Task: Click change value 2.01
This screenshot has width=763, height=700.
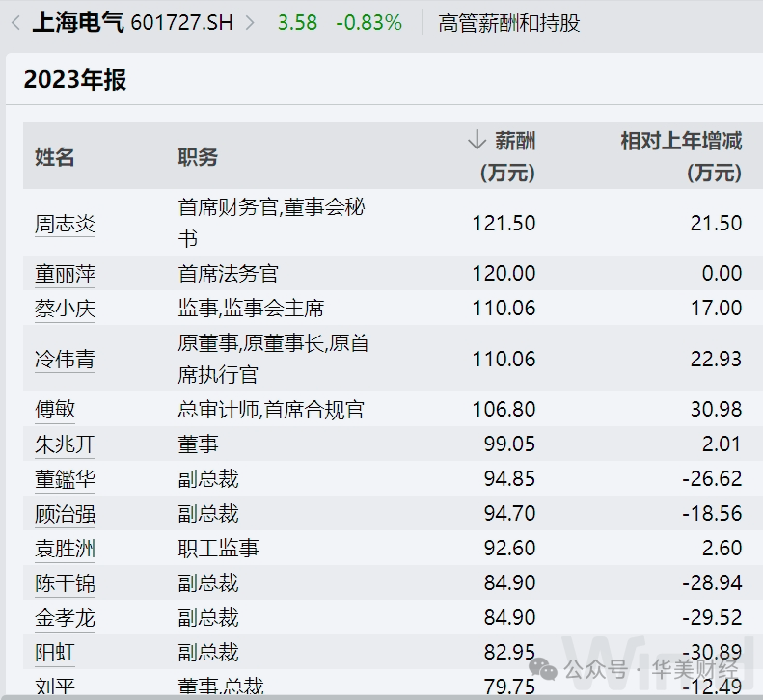Action: point(722,444)
